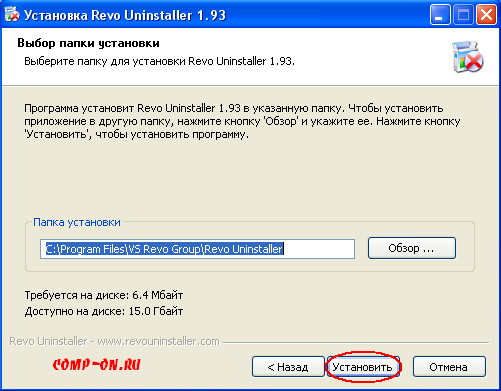Click the 'Папка установки' group label
Image resolution: width=501 pixels, height=391 pixels.
click(x=77, y=222)
